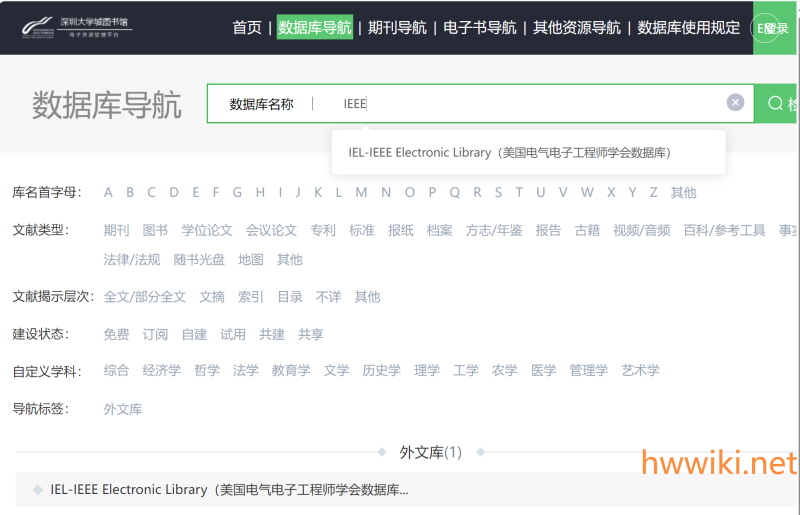Click the 外文库 navigation tag
The height and width of the screenshot is (515, 800).
click(x=122, y=409)
